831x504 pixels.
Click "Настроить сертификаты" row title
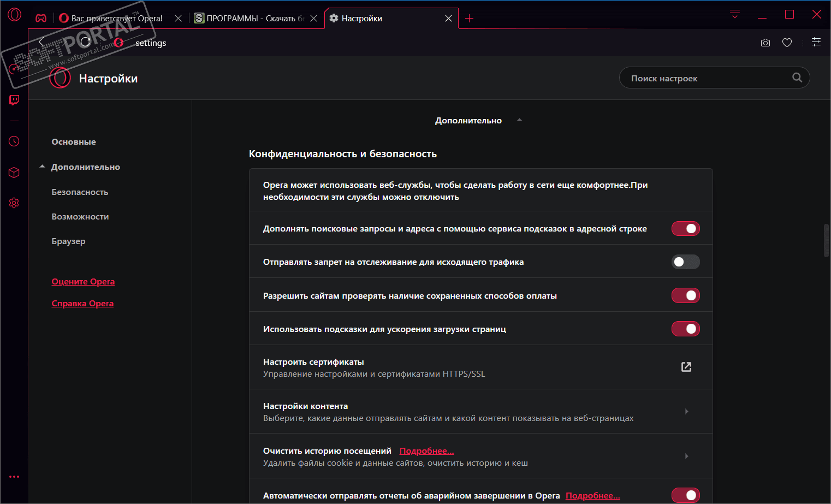coord(313,362)
